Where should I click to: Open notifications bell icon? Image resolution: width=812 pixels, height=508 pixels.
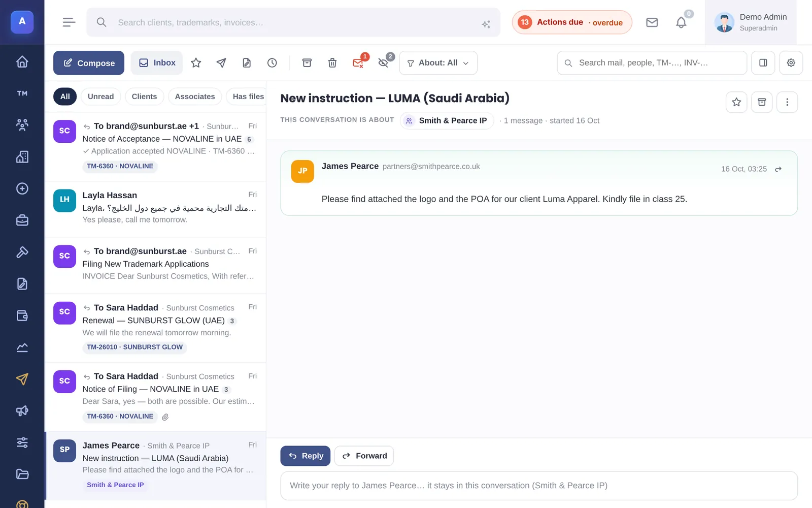click(681, 22)
